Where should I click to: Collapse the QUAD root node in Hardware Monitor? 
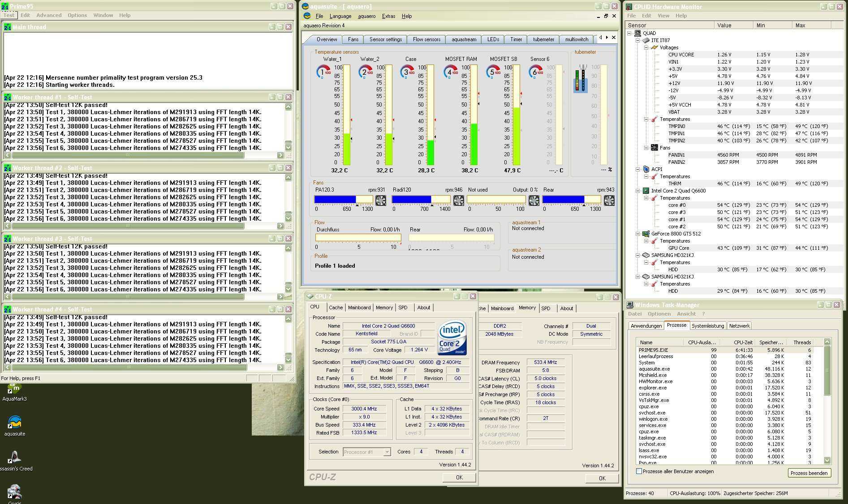(x=629, y=33)
